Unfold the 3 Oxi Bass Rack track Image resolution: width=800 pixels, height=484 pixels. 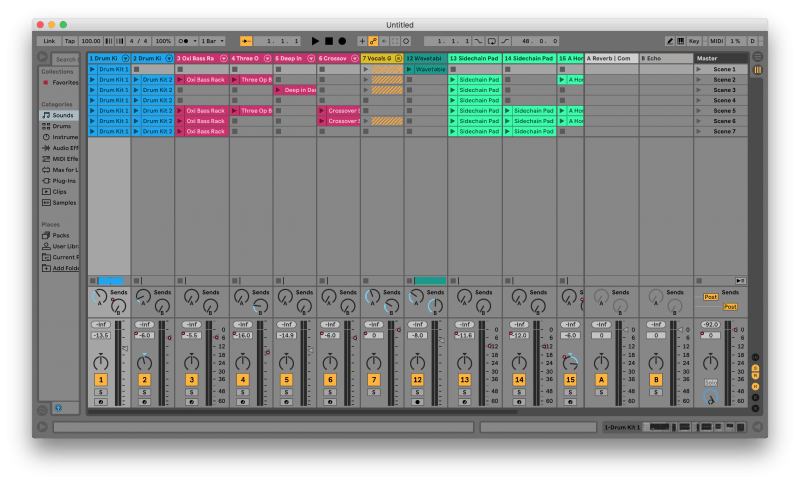[223, 58]
